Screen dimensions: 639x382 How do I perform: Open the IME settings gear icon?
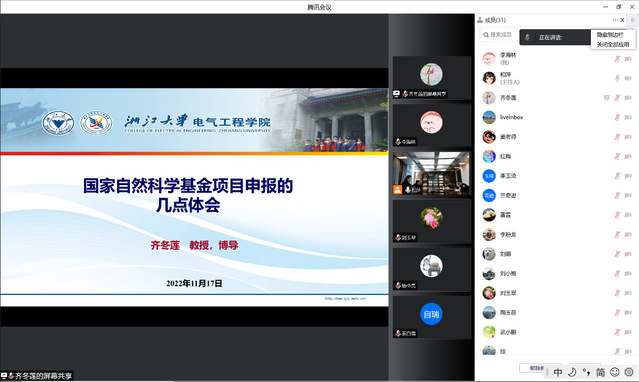point(629,372)
